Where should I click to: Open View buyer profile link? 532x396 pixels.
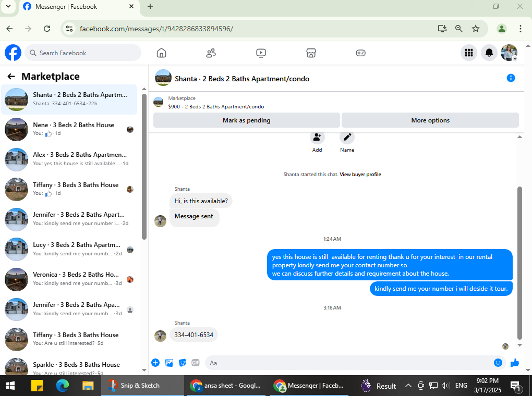point(360,174)
